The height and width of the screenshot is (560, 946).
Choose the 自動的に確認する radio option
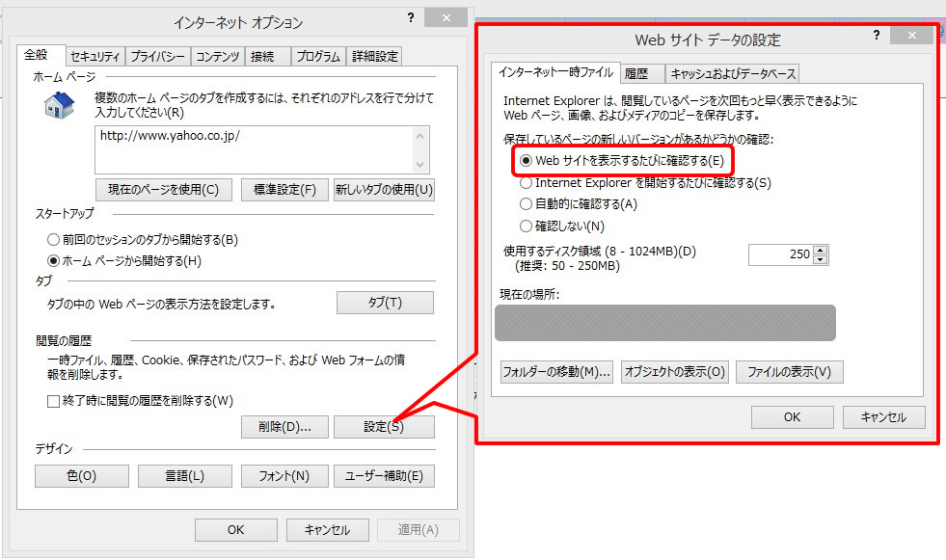click(x=526, y=204)
